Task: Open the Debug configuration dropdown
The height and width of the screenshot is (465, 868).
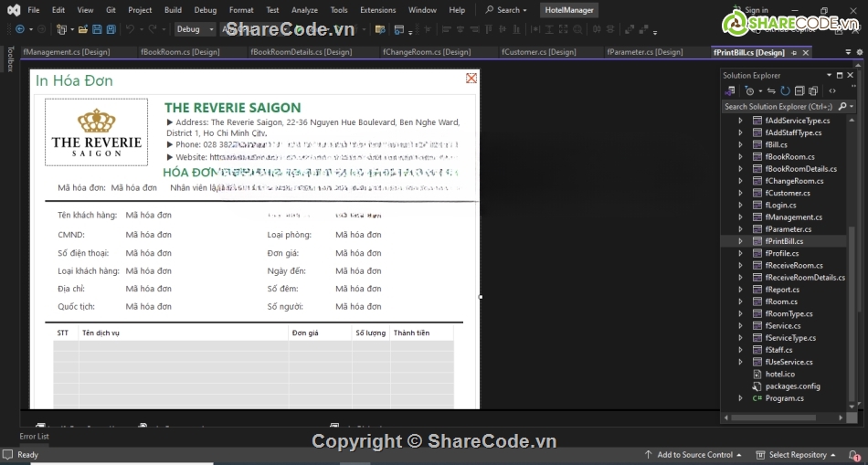Action: tap(195, 29)
